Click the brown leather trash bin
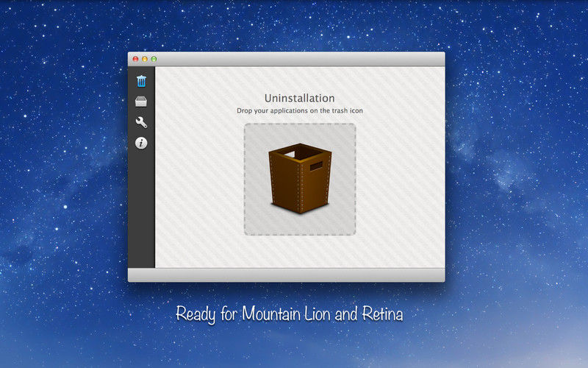588x368 pixels. (x=300, y=178)
